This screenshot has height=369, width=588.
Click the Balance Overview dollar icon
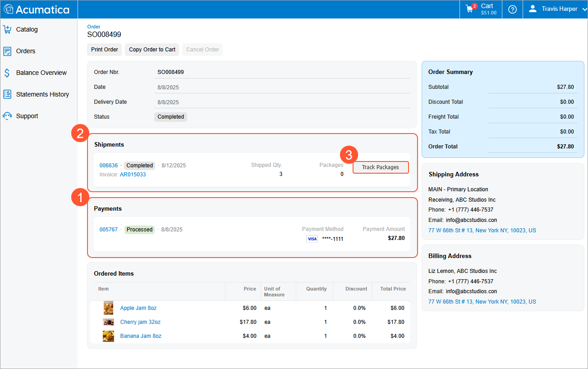click(7, 73)
